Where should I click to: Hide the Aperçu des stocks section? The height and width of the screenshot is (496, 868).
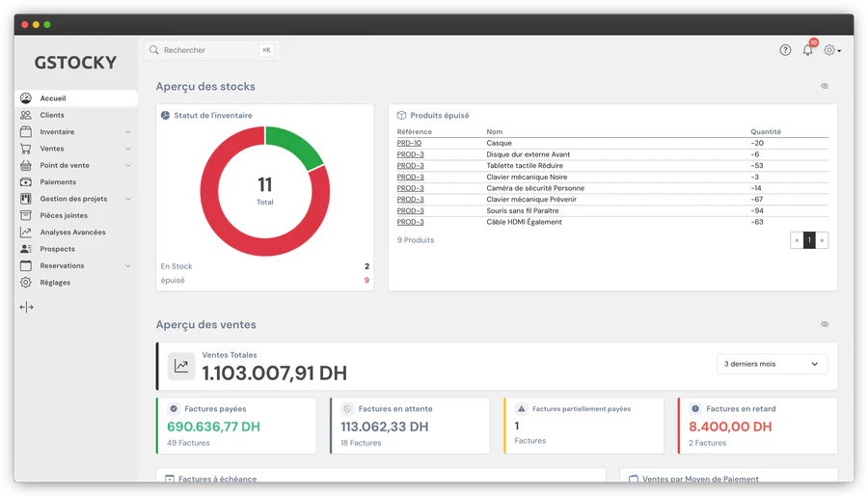825,86
